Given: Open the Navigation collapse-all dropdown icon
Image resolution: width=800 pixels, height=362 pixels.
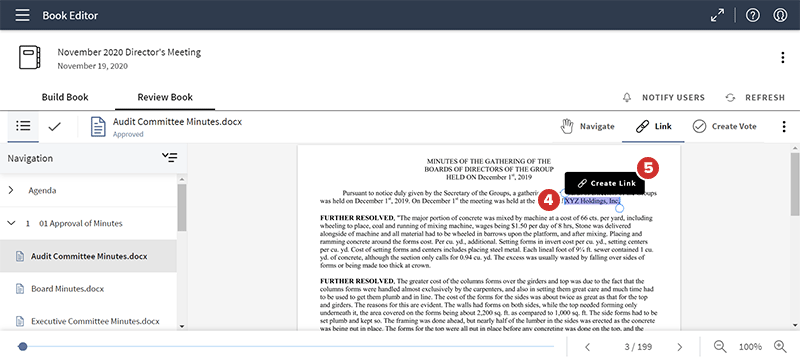Looking at the screenshot, I should (x=169, y=158).
